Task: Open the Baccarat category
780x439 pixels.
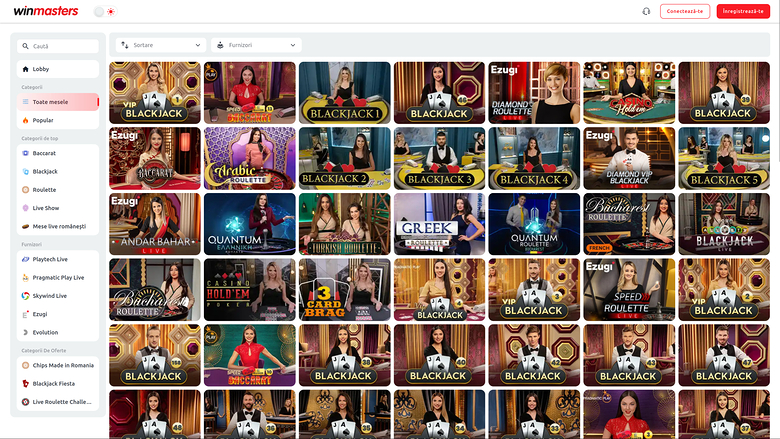Action: click(58, 153)
